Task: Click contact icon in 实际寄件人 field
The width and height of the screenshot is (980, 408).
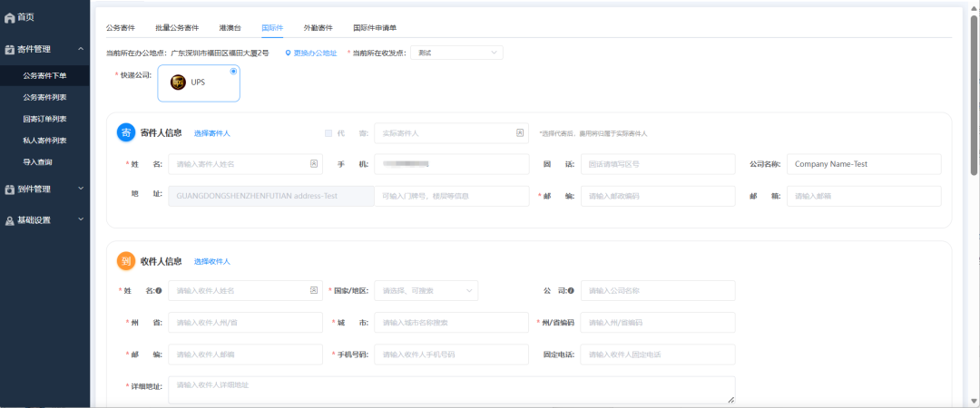Action: (520, 132)
